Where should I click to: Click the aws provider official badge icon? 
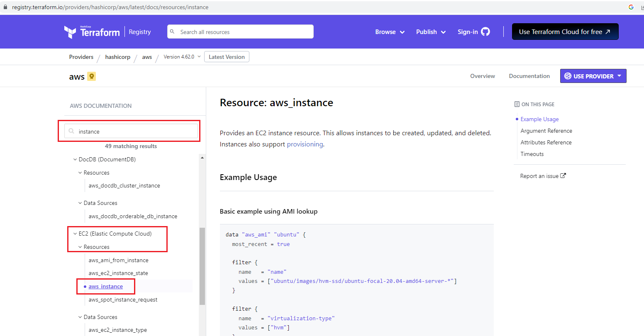coord(92,76)
